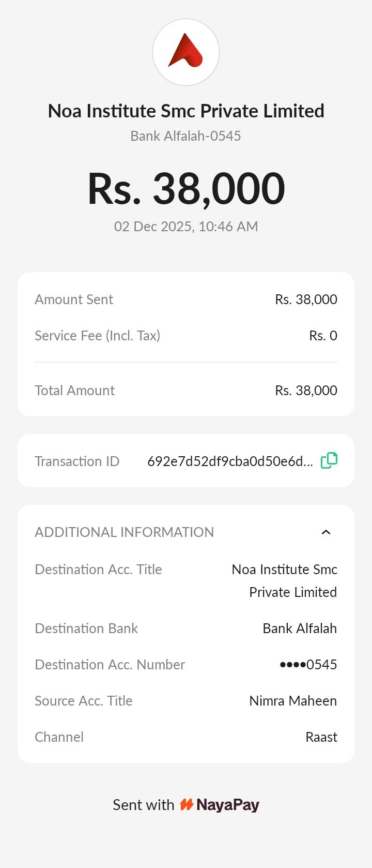Click the ADDITIONAL INFORMATION header text
This screenshot has height=868, width=372.
[x=124, y=532]
